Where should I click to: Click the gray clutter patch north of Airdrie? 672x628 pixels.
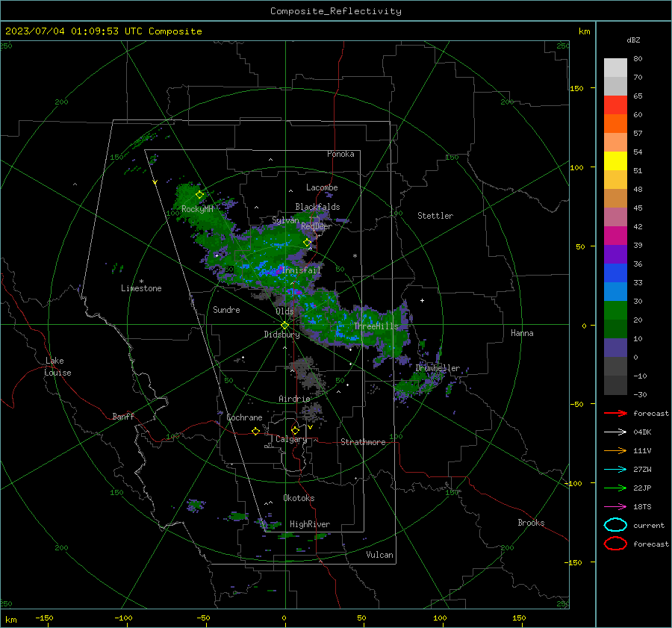coord(308,374)
